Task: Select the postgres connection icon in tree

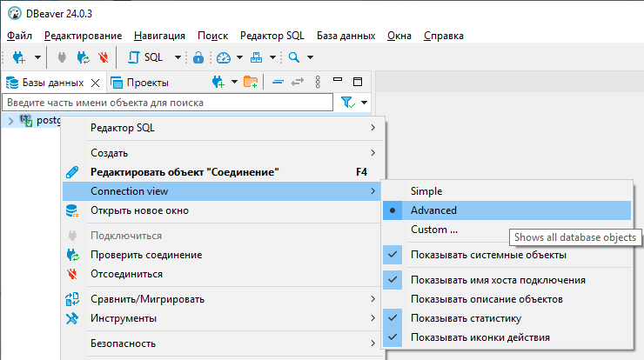Action: [26, 121]
